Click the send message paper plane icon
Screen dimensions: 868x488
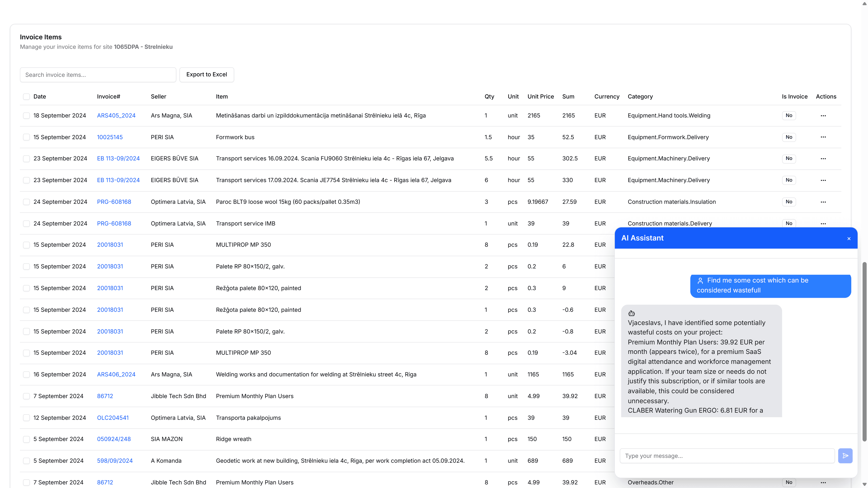(x=845, y=456)
